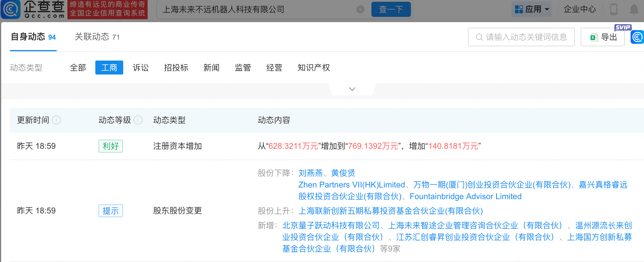
Task: Filter by 新闻 type
Action: pos(212,68)
